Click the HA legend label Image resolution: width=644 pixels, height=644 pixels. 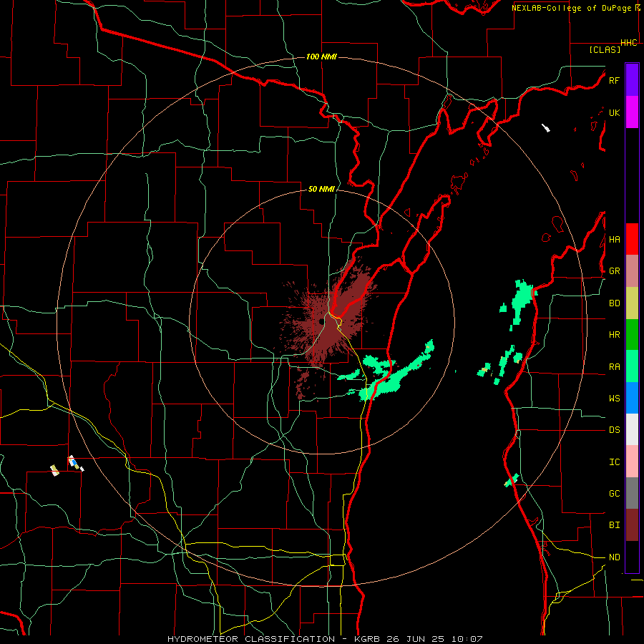tap(614, 239)
